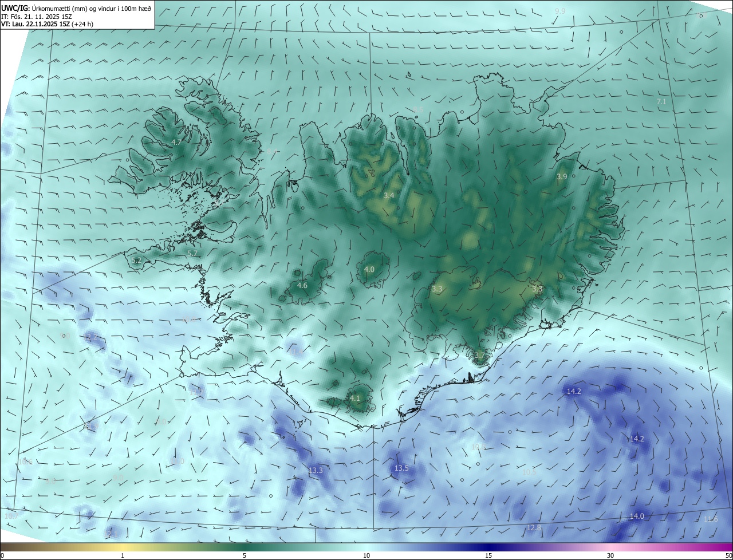The image size is (733, 560).
Task: Click the '5' tick label on the color scale
Action: pyautogui.click(x=245, y=555)
